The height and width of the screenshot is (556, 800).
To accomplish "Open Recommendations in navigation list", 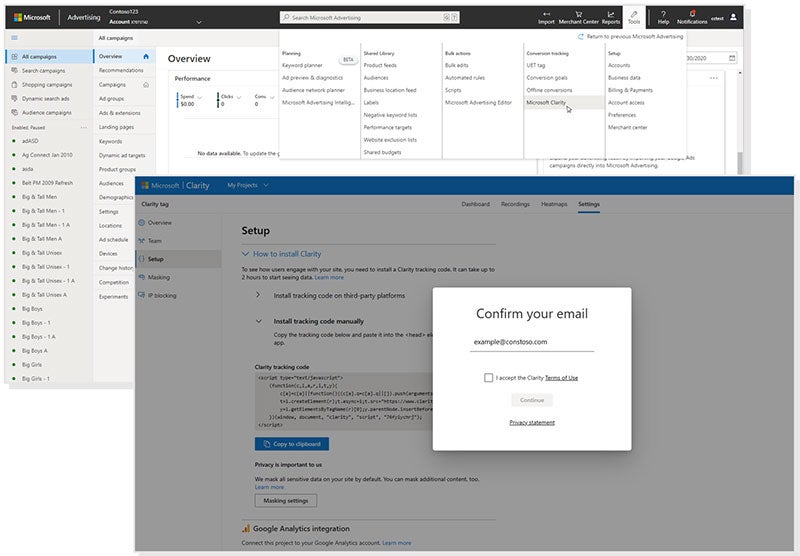I will point(121,70).
